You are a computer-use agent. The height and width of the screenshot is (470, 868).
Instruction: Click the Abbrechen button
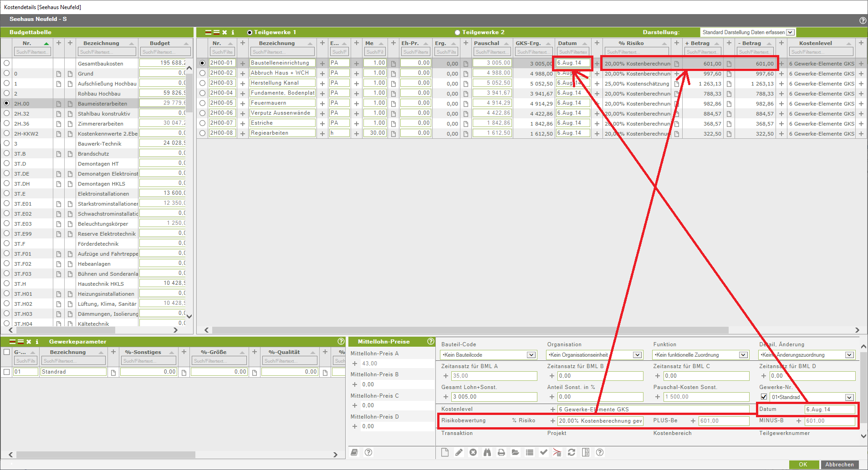point(839,465)
